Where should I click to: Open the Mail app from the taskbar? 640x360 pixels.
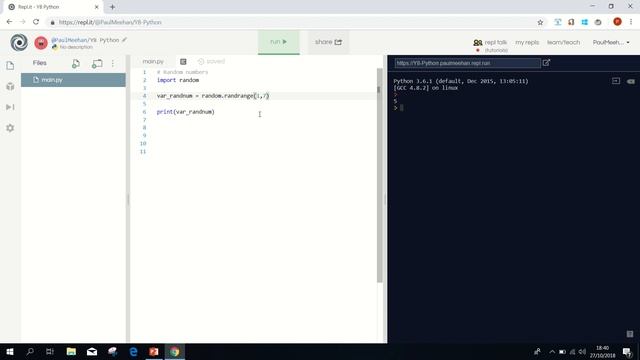pyautogui.click(x=92, y=351)
